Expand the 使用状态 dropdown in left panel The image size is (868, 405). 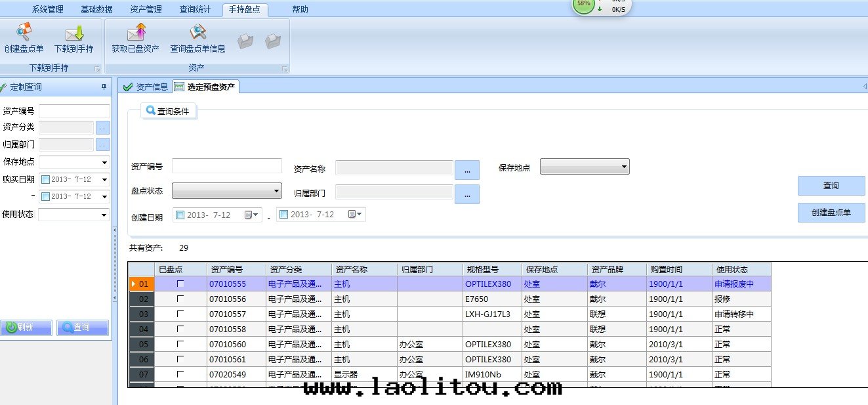coord(104,215)
